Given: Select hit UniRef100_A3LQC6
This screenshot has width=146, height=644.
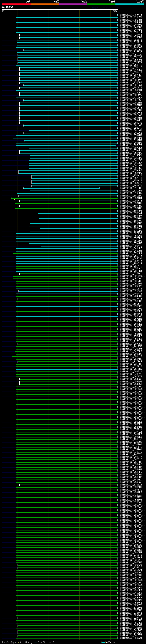Looking at the screenshot, I should (x=131, y=281).
